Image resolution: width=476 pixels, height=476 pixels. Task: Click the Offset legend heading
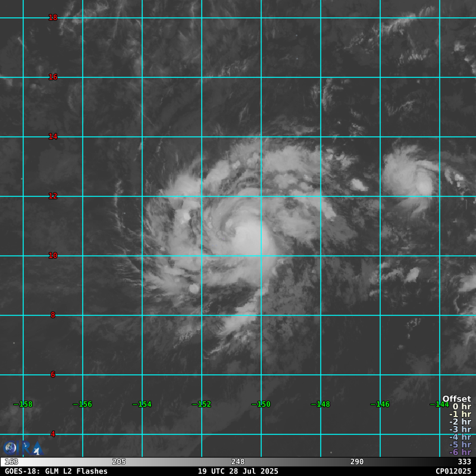[456, 399]
